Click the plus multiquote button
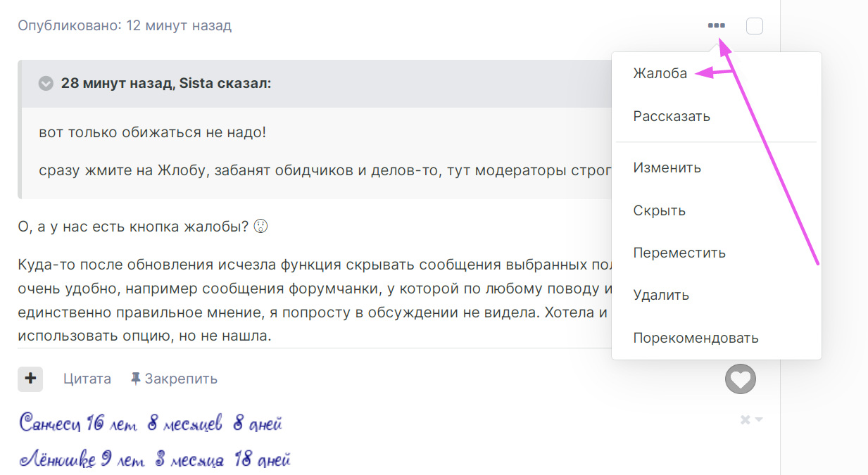The width and height of the screenshot is (868, 475). pos(30,379)
